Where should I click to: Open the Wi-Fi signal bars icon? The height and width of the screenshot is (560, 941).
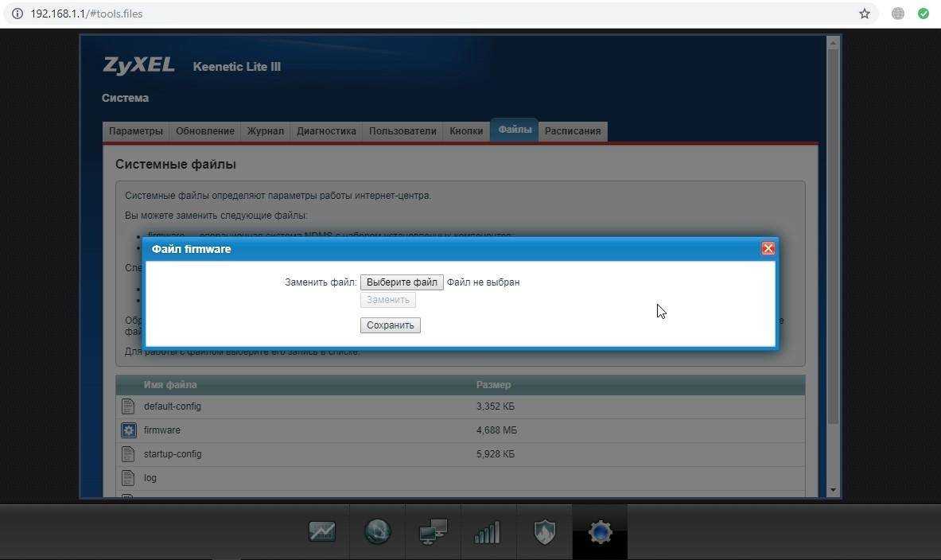[x=487, y=531]
